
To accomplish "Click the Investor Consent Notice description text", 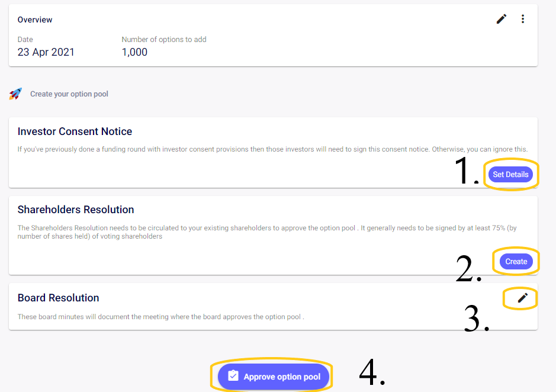I will 273,149.
